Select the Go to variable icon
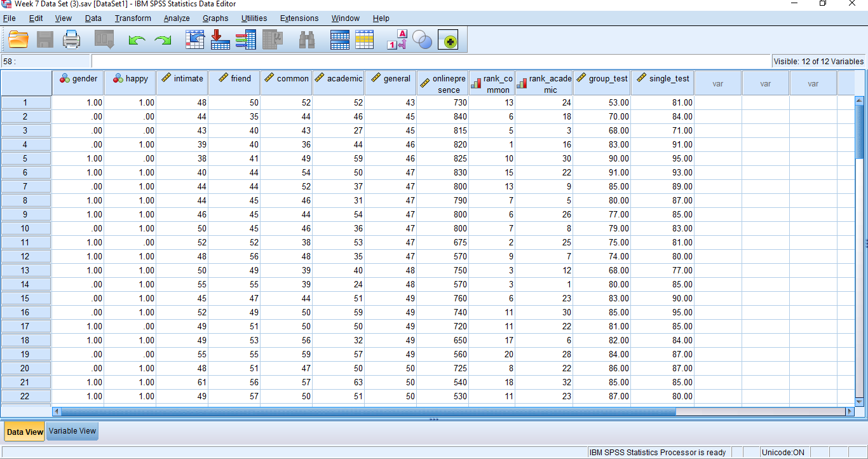 tap(220, 40)
